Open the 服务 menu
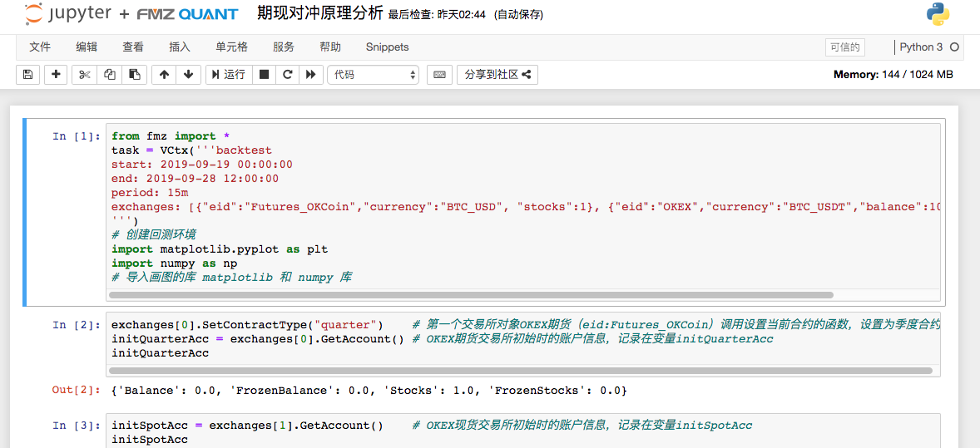This screenshot has width=980, height=448. click(283, 47)
